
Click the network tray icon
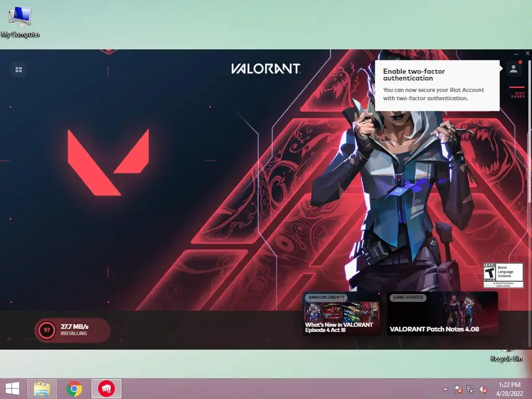pos(471,389)
